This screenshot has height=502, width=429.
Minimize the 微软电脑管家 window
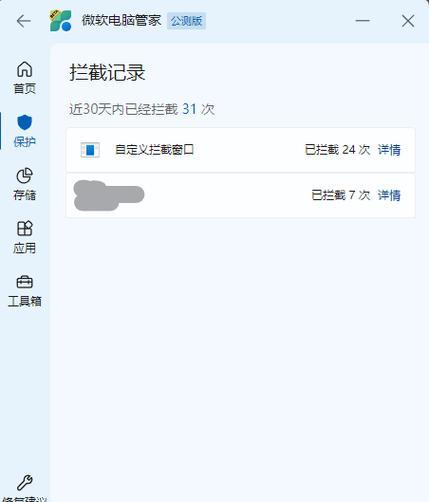click(x=362, y=21)
